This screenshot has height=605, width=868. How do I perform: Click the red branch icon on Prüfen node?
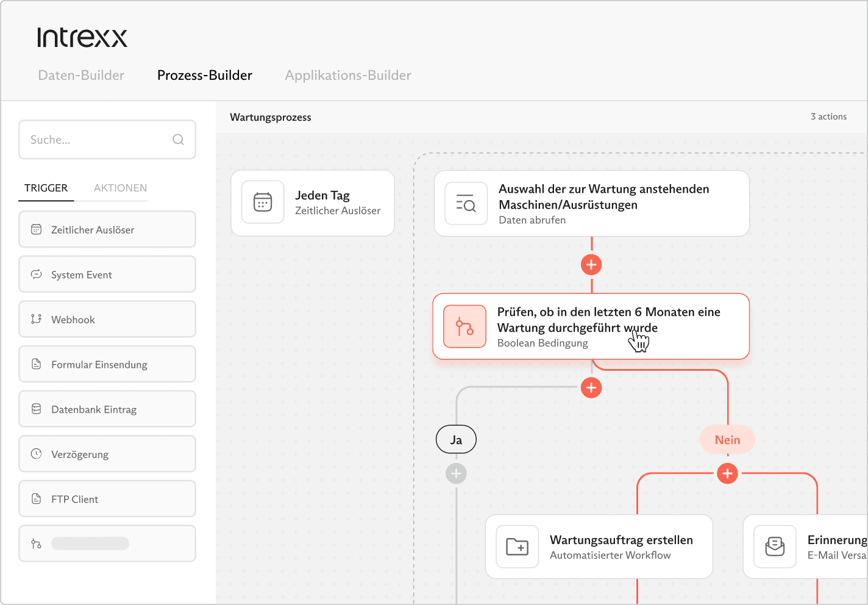[464, 327]
